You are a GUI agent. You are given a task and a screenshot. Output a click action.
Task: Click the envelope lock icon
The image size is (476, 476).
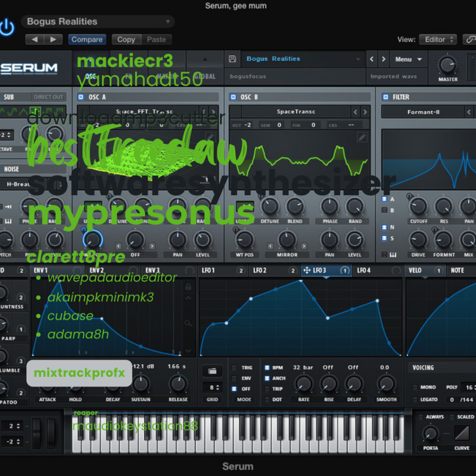pyautogui.click(x=188, y=286)
